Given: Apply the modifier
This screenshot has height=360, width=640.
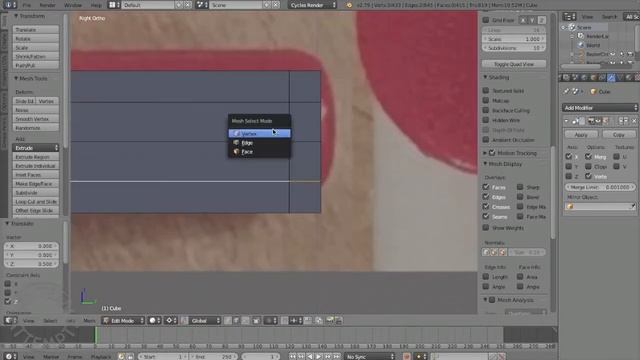Looking at the screenshot, I should pyautogui.click(x=581, y=134).
